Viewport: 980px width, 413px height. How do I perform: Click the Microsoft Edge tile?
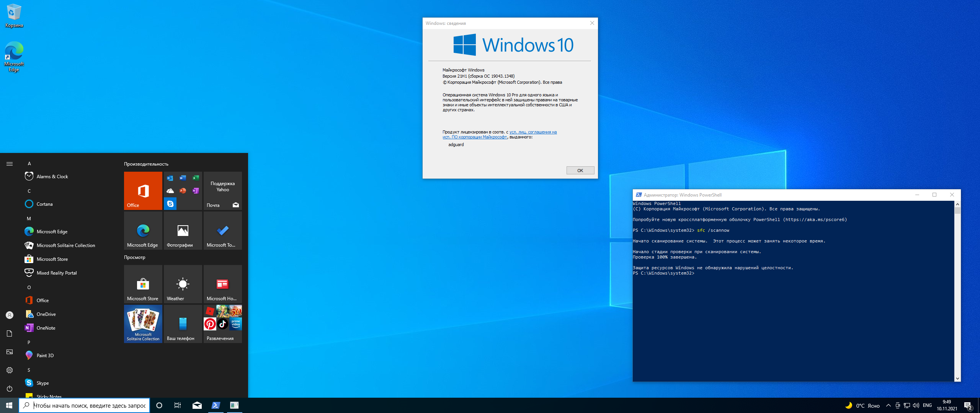click(143, 231)
